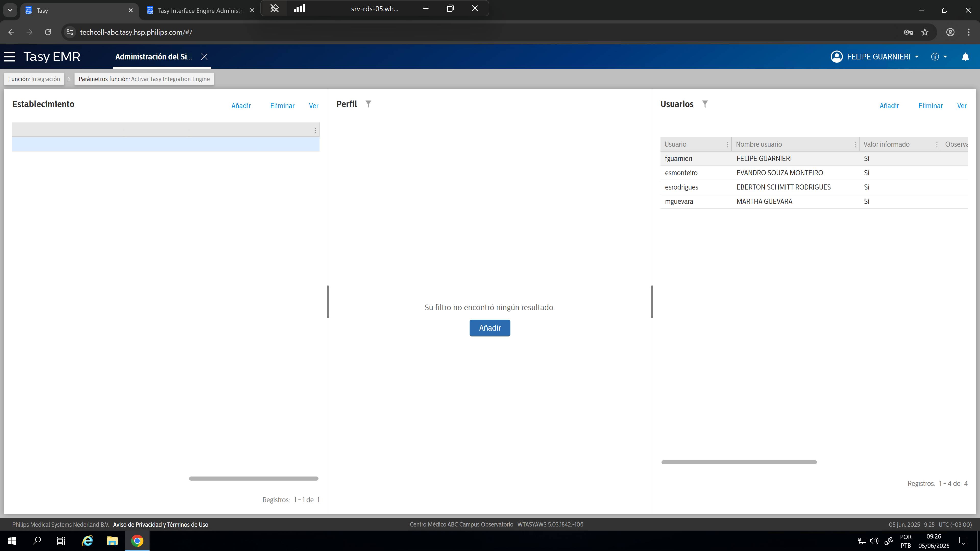
Task: Filter the Perfil panel
Action: click(368, 104)
